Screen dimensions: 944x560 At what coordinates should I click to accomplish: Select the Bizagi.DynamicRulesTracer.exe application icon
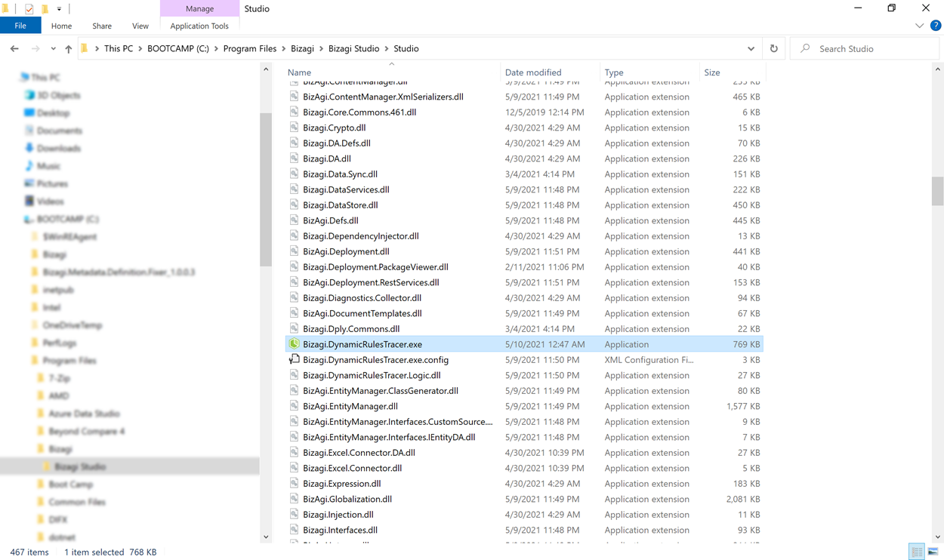(295, 344)
